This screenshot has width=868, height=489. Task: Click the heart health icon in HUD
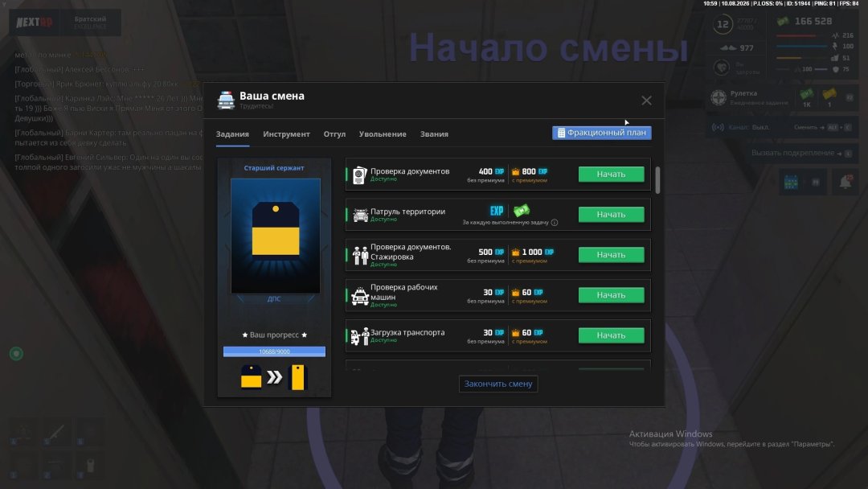(721, 68)
